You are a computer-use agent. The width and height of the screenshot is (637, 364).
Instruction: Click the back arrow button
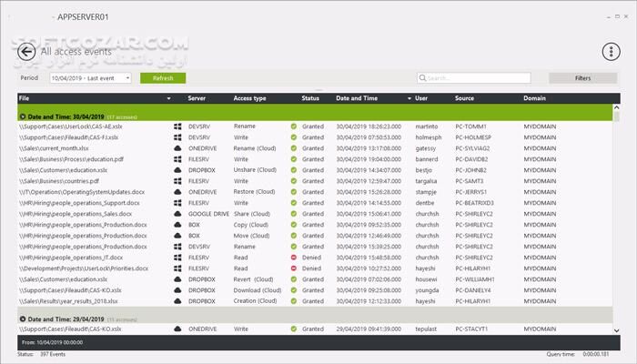click(25, 52)
